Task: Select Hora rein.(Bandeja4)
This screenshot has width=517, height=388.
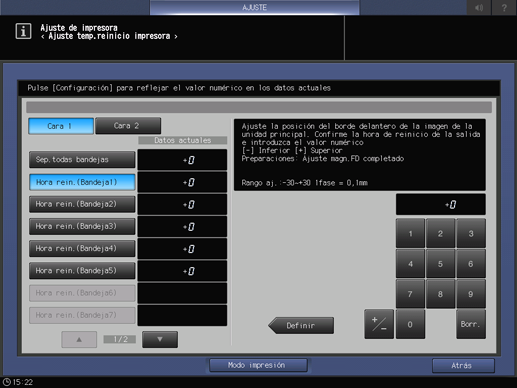Action: (82, 248)
